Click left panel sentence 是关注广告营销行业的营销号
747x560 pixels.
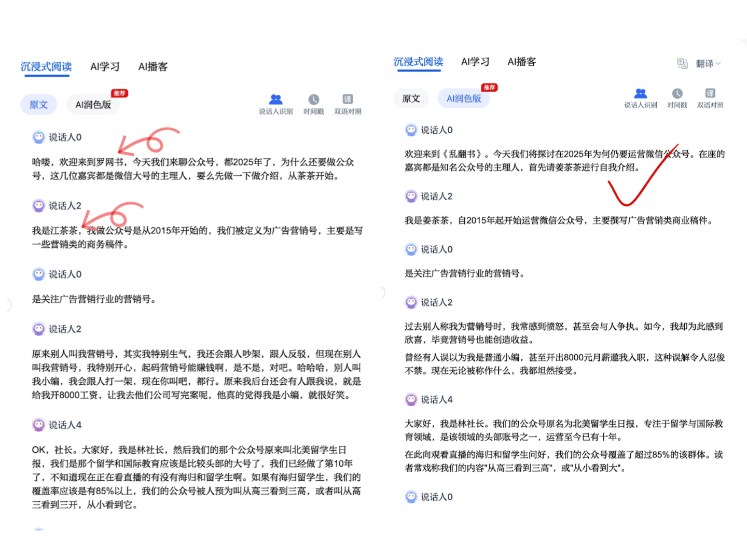pyautogui.click(x=94, y=299)
